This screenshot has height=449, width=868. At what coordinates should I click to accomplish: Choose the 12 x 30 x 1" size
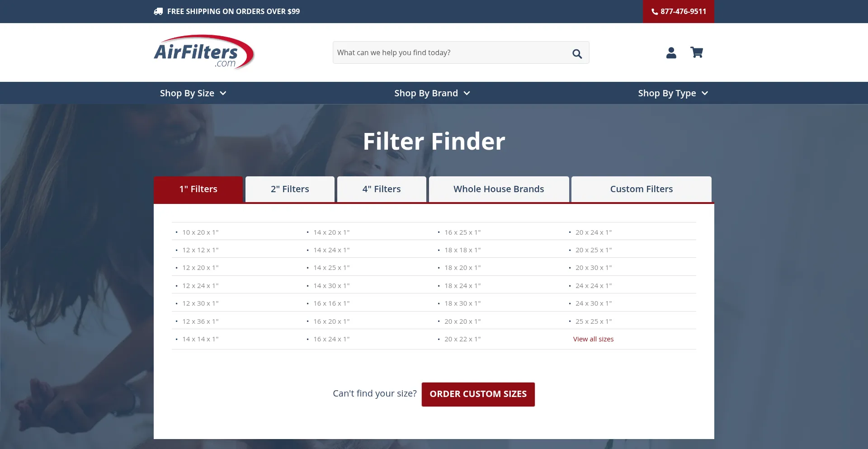click(200, 303)
